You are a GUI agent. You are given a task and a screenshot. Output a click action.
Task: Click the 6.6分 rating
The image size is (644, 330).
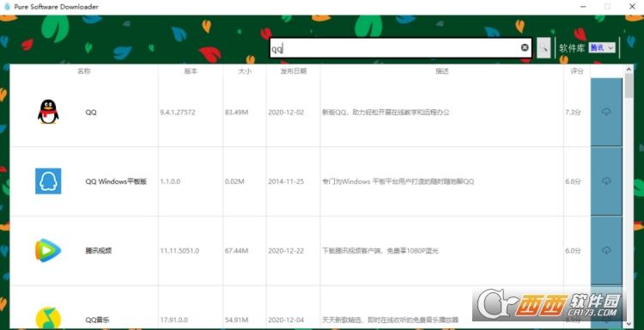pyautogui.click(x=573, y=181)
